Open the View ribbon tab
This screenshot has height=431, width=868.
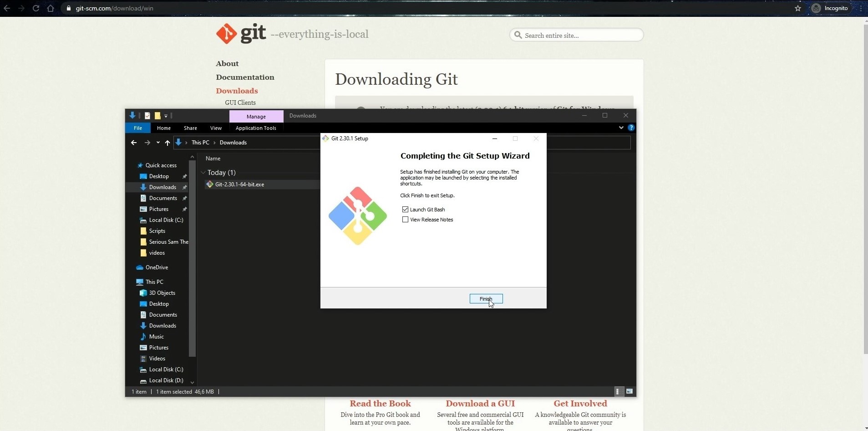[216, 128]
